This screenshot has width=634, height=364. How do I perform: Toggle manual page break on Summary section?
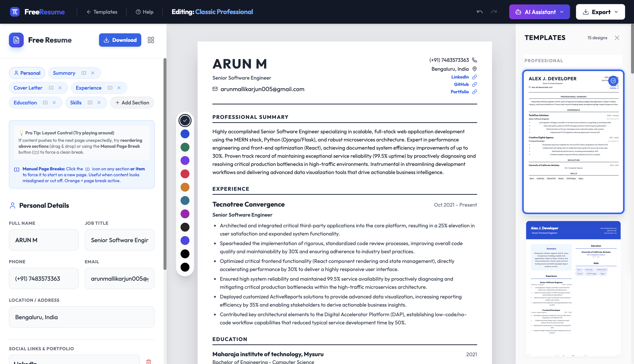click(84, 73)
